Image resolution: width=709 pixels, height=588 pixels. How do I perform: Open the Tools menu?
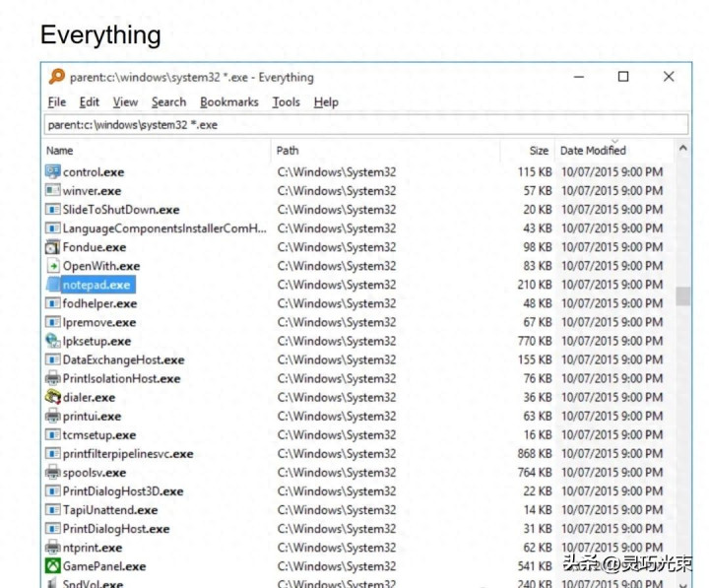286,101
